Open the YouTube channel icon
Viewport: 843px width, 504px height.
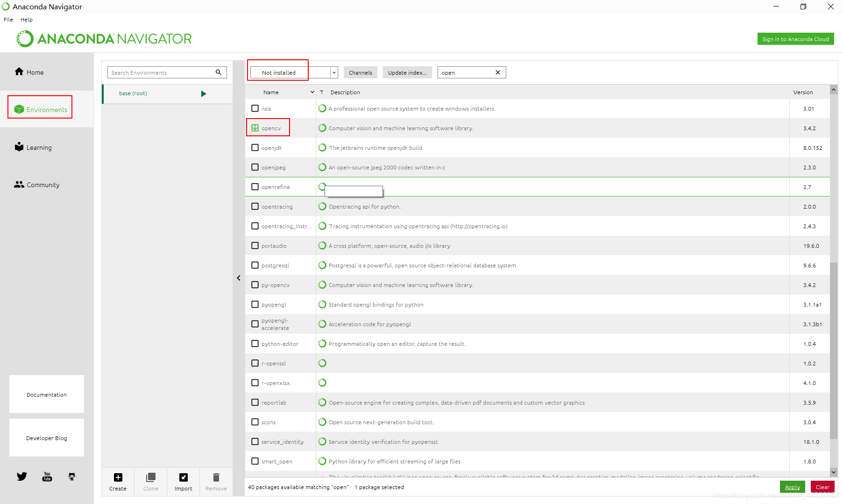pyautogui.click(x=47, y=476)
